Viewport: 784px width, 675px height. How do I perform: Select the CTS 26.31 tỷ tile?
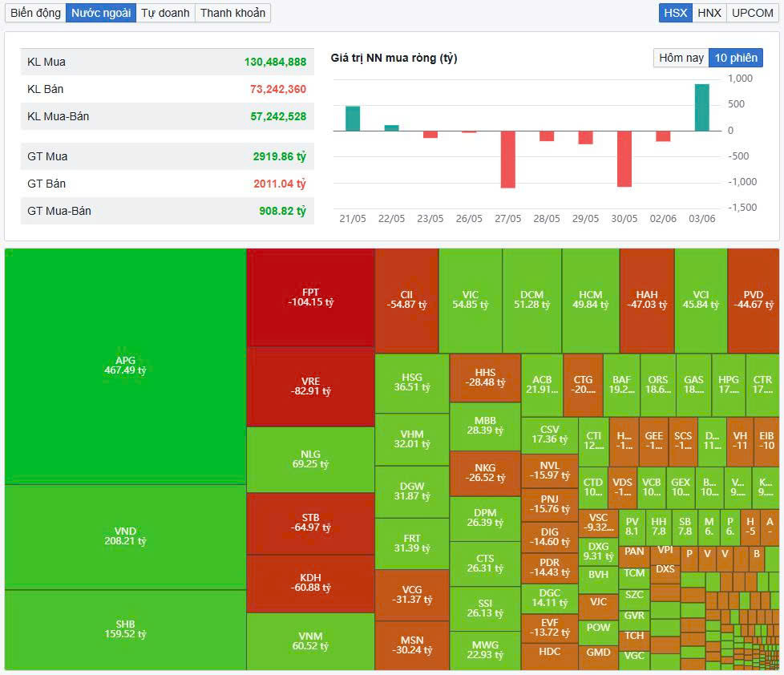click(x=486, y=564)
